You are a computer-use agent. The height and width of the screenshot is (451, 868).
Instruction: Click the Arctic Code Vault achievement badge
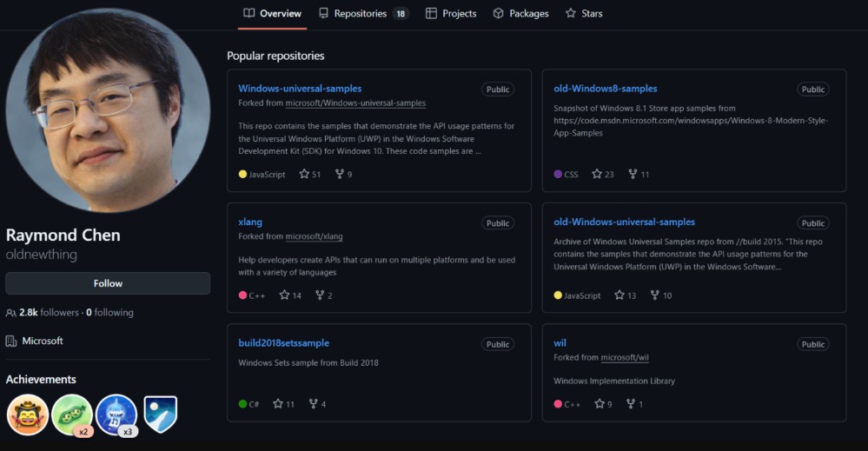[160, 415]
